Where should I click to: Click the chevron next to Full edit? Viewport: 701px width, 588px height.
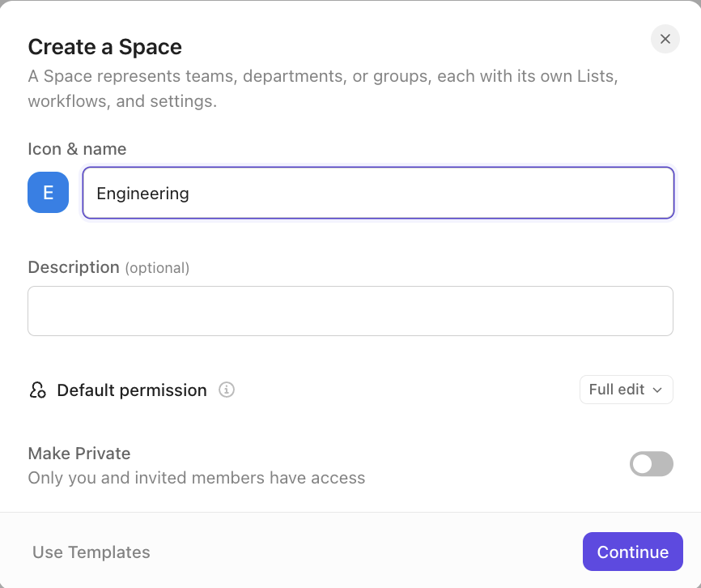657,390
